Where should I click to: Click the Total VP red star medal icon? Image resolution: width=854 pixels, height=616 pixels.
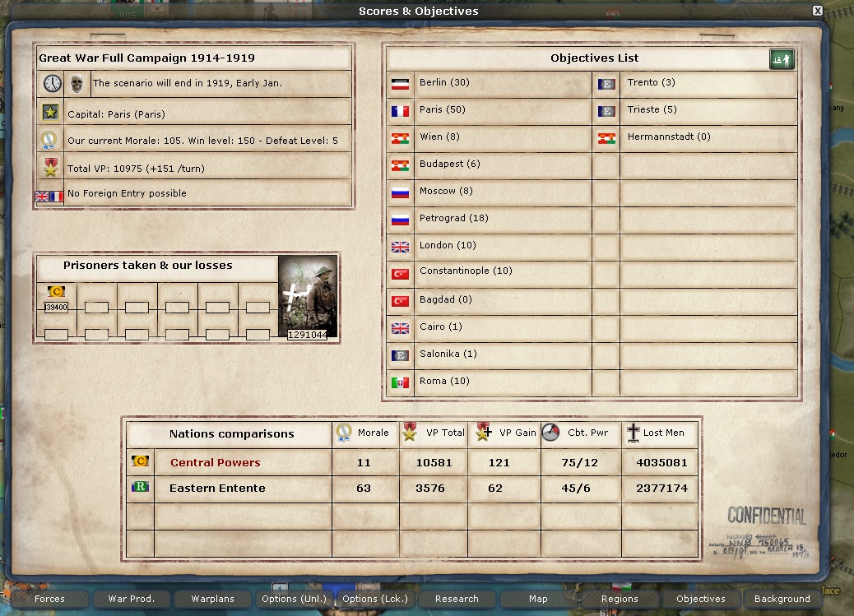click(x=51, y=169)
